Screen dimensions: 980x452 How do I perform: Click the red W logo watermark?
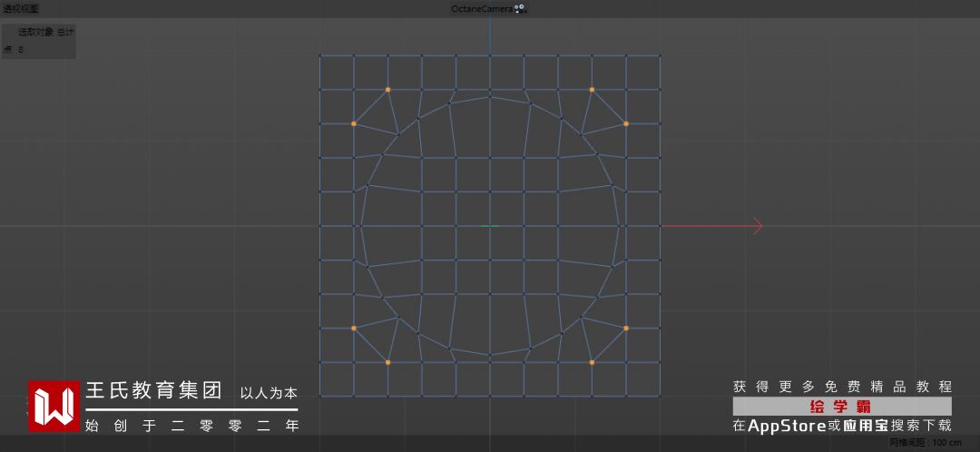point(54,406)
